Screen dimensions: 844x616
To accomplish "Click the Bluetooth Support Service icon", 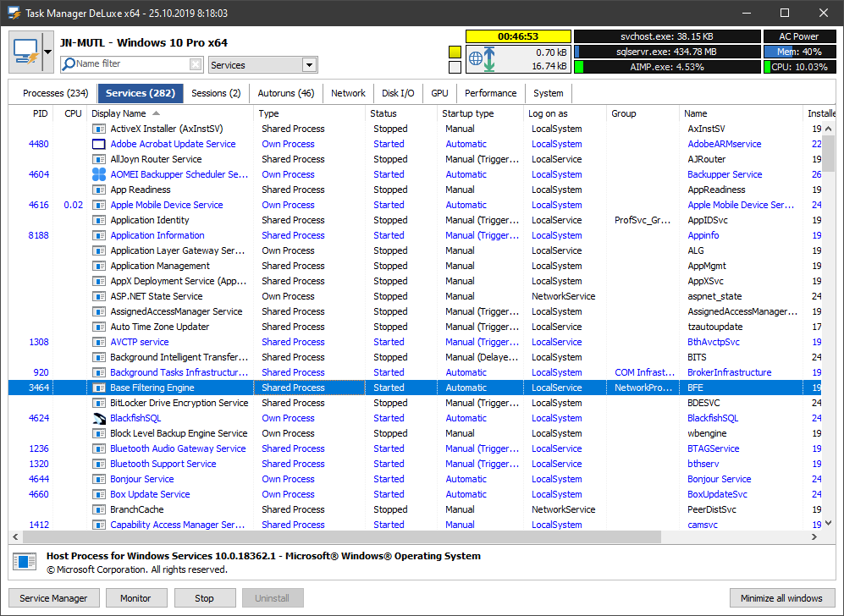I will point(98,464).
